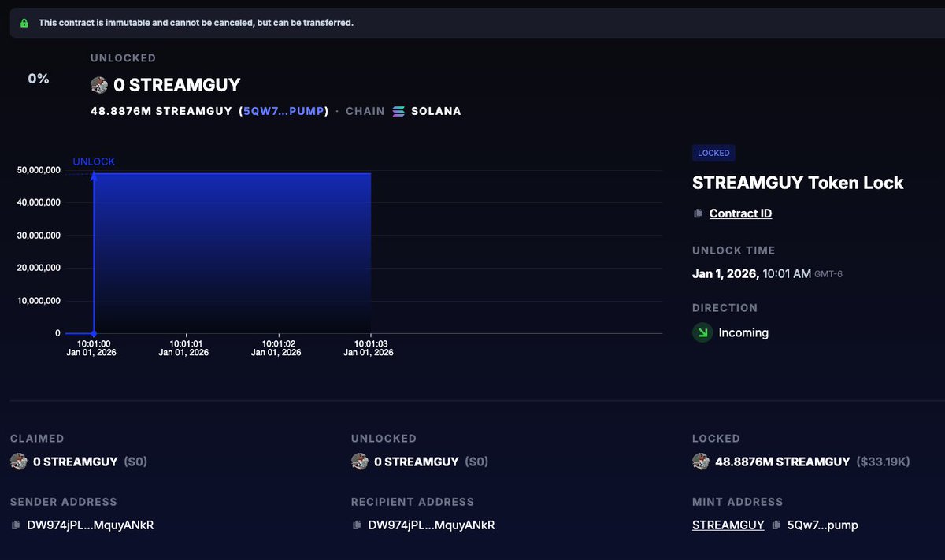Click the ($33.19K) locked value

point(883,462)
